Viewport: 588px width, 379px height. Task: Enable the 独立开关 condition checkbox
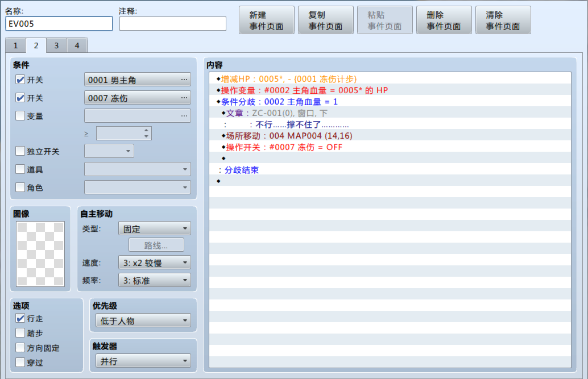(x=20, y=151)
